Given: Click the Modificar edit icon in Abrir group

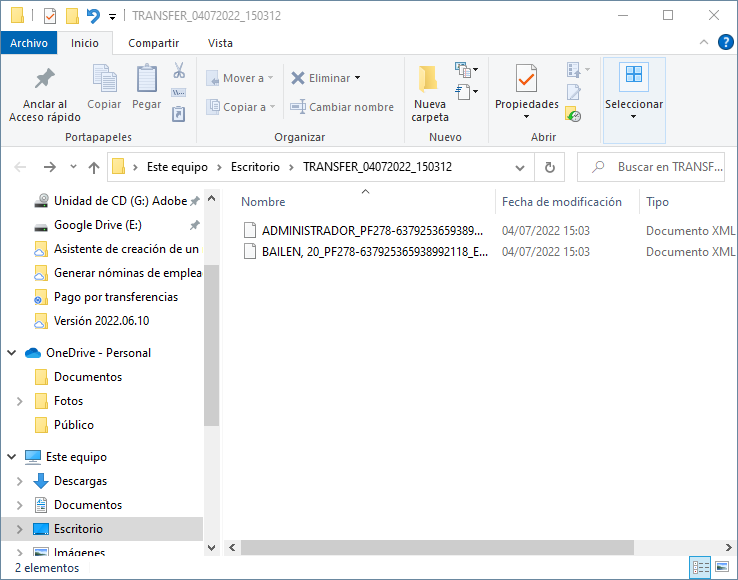Looking at the screenshot, I should 574,92.
